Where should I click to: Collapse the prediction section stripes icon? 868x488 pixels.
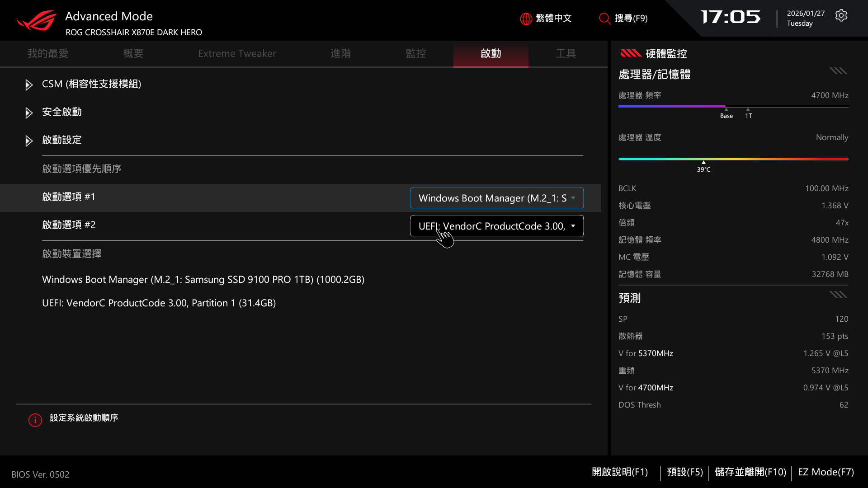coord(838,295)
